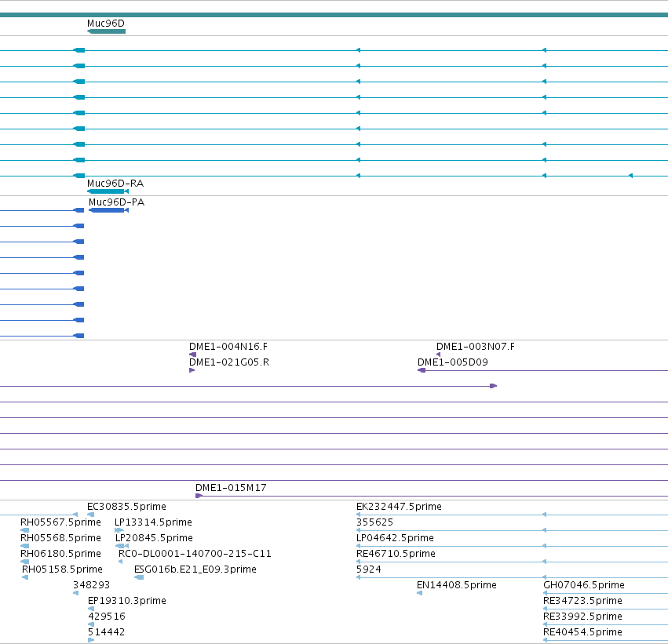668x644 pixels.
Task: Click the 348293 feature label
Action: click(x=92, y=585)
